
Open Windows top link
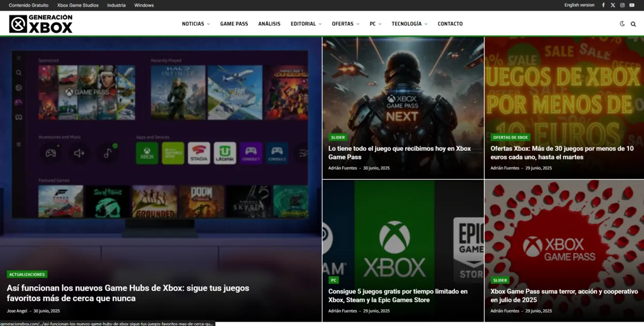[144, 5]
